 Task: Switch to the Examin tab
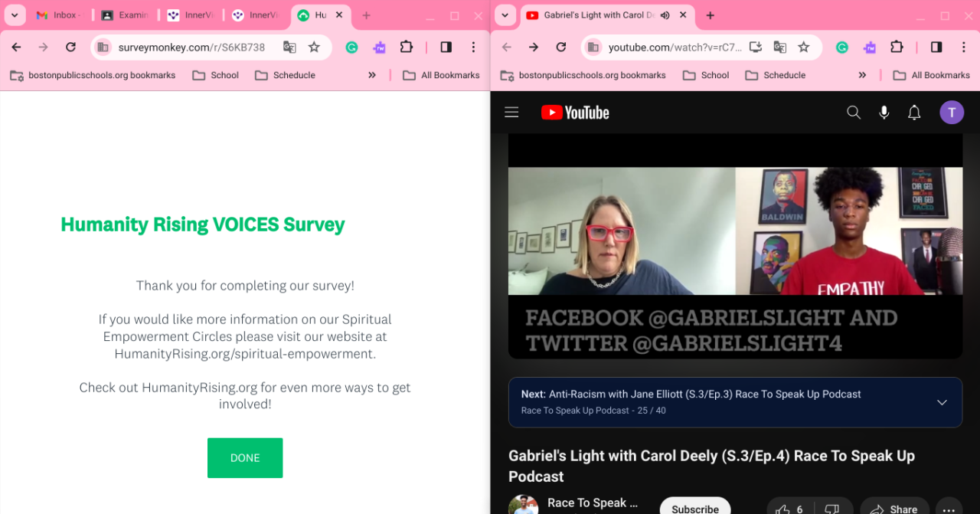(125, 15)
